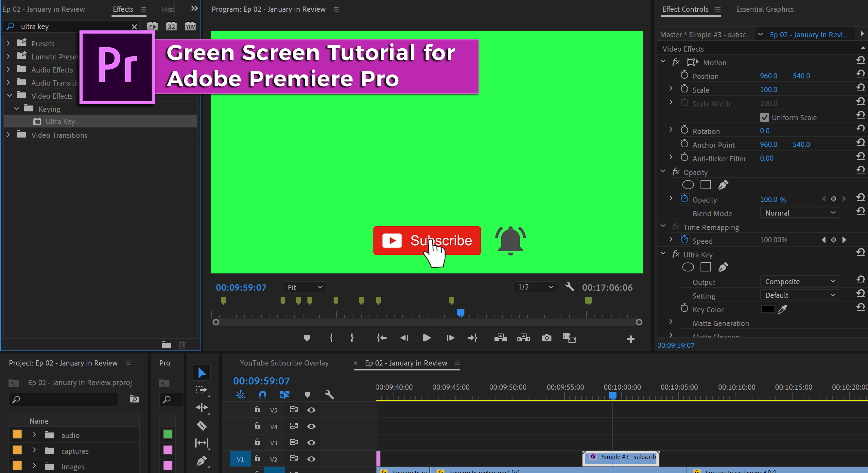Click the Simple #3 subscribe clip on timeline
Screen dimensions: 868x473
[621, 457]
